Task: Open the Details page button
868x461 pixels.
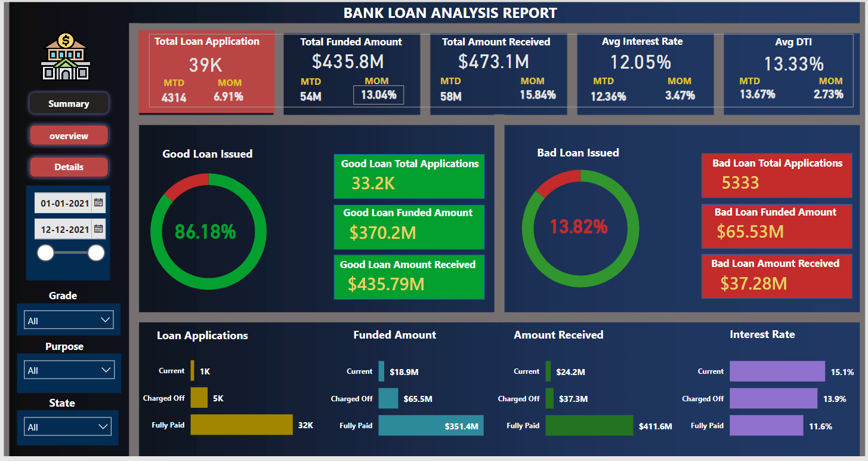Action: (69, 167)
